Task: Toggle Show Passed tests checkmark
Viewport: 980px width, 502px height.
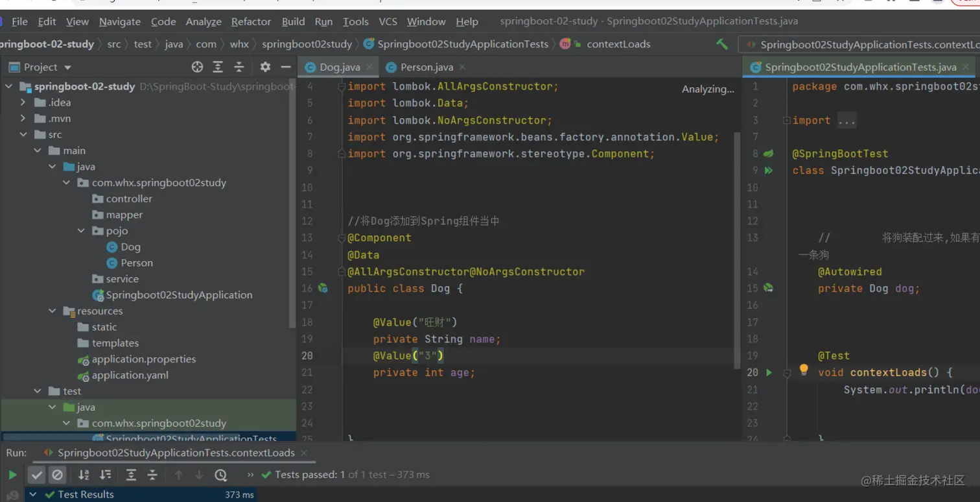Action: pos(37,475)
